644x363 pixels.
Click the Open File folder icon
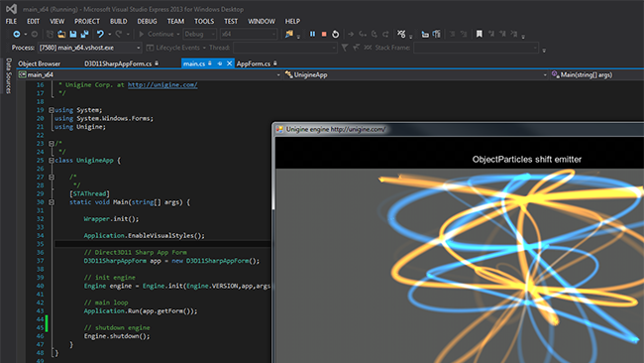tap(61, 34)
